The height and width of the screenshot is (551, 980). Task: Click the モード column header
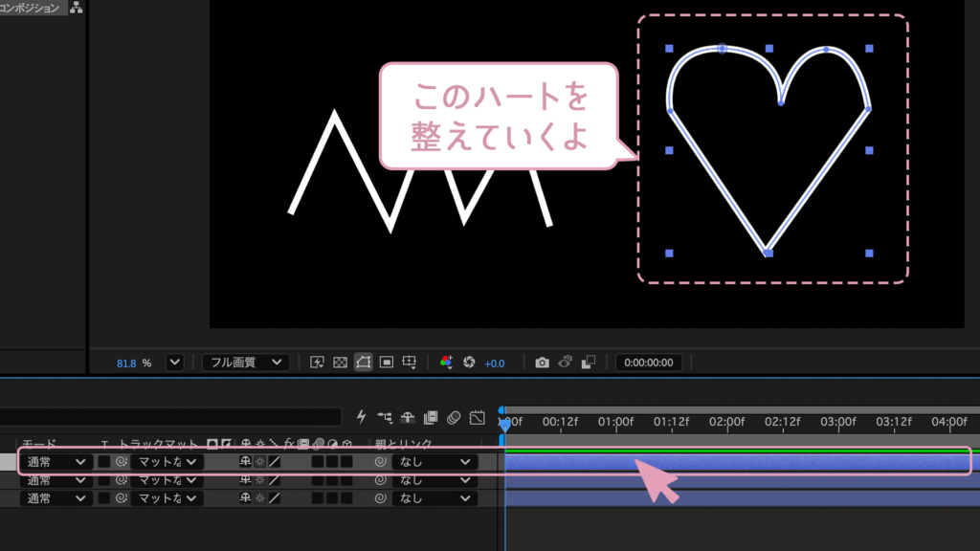pyautogui.click(x=38, y=444)
